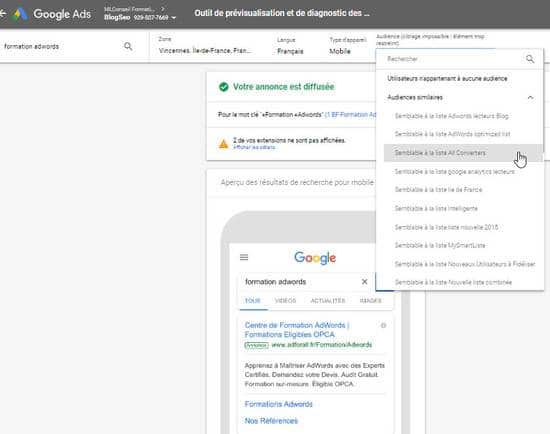Open the Formations Adwords sitelink
The height and width of the screenshot is (434, 550).
pyautogui.click(x=279, y=404)
